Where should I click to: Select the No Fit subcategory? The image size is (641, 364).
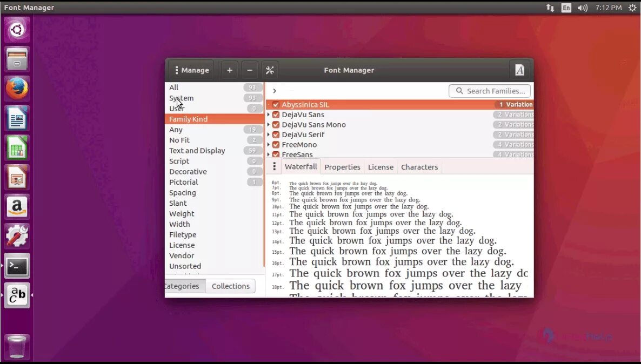point(215,140)
